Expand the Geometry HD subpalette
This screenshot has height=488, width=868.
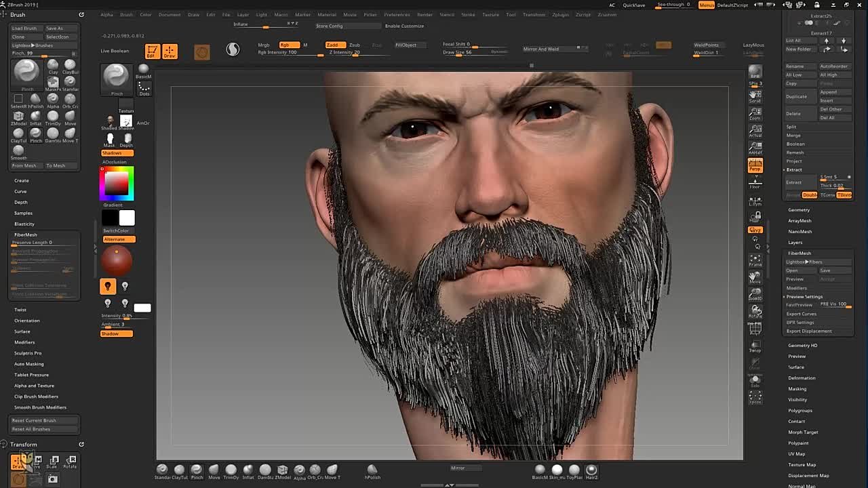802,346
